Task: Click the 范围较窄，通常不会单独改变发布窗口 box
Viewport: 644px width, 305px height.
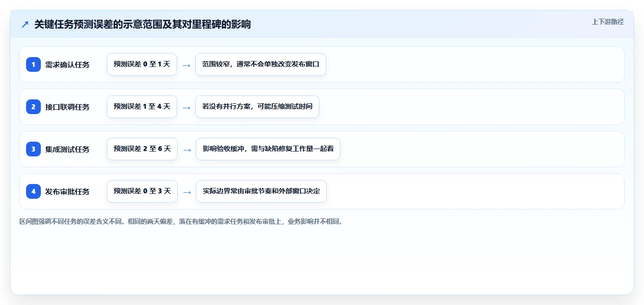Action: coord(261,64)
